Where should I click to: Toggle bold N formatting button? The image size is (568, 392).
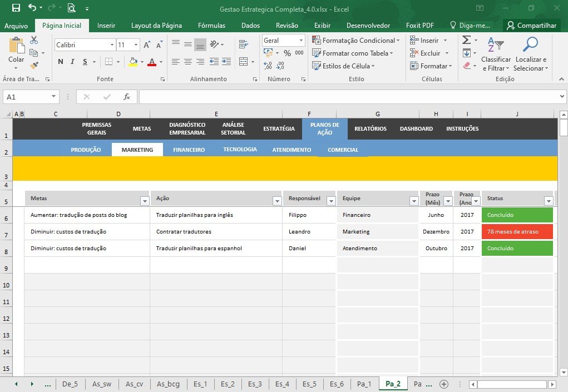[x=61, y=62]
